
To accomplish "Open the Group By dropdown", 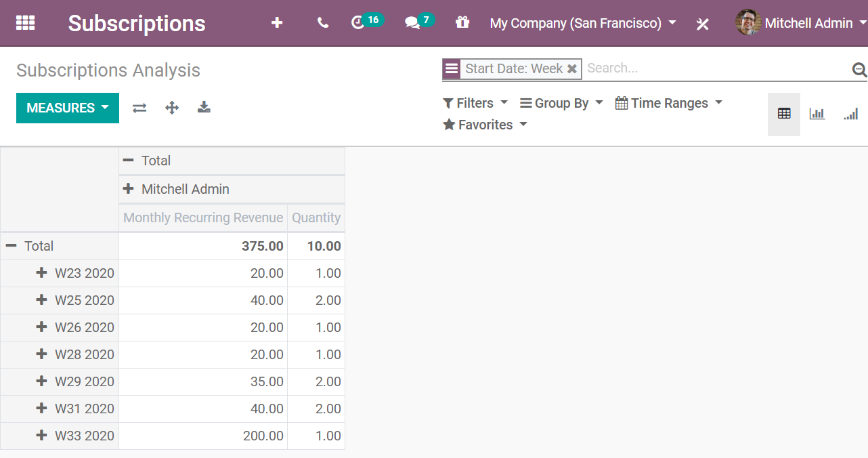I will pyautogui.click(x=561, y=103).
